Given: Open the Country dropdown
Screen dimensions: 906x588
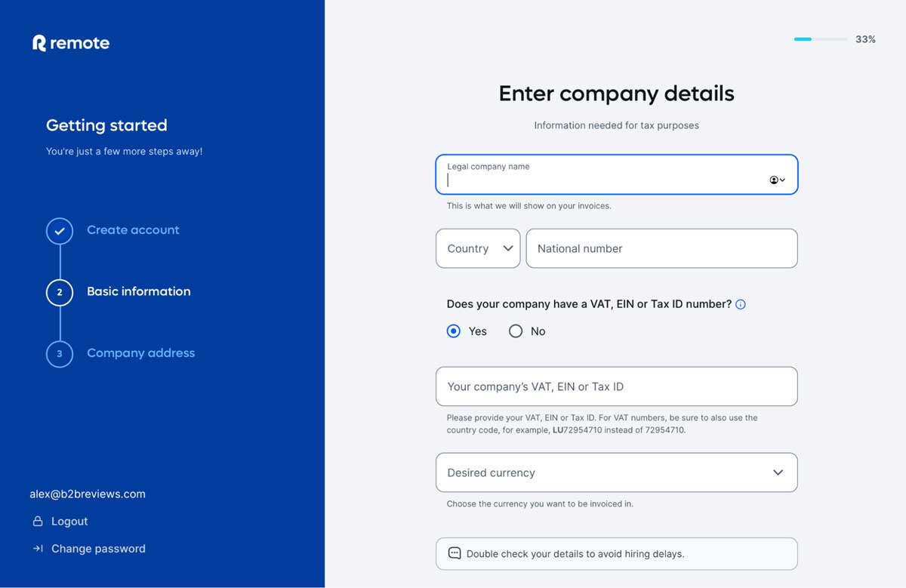Looking at the screenshot, I should [x=477, y=248].
